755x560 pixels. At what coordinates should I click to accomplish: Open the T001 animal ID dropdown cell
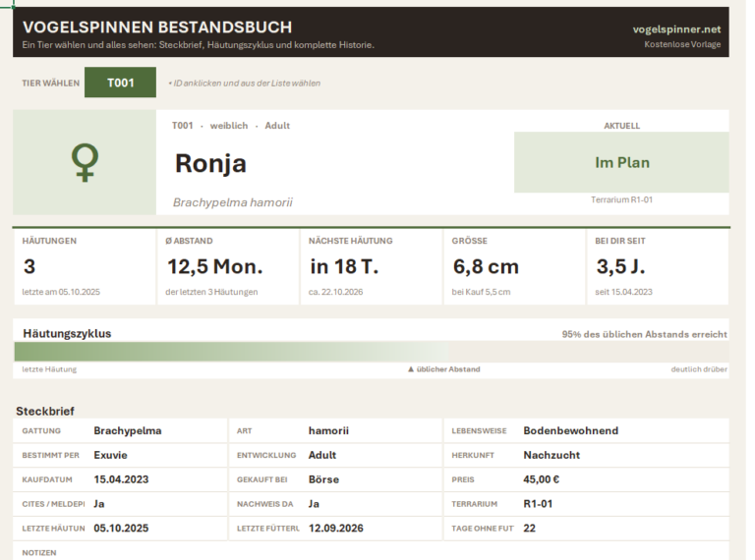120,83
